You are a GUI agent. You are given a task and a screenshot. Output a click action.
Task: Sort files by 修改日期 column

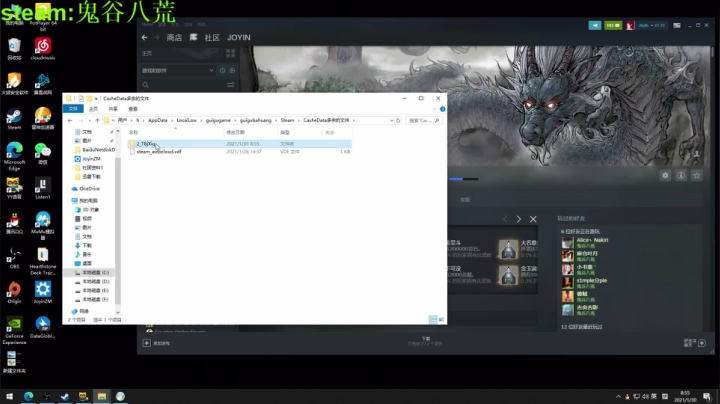236,132
